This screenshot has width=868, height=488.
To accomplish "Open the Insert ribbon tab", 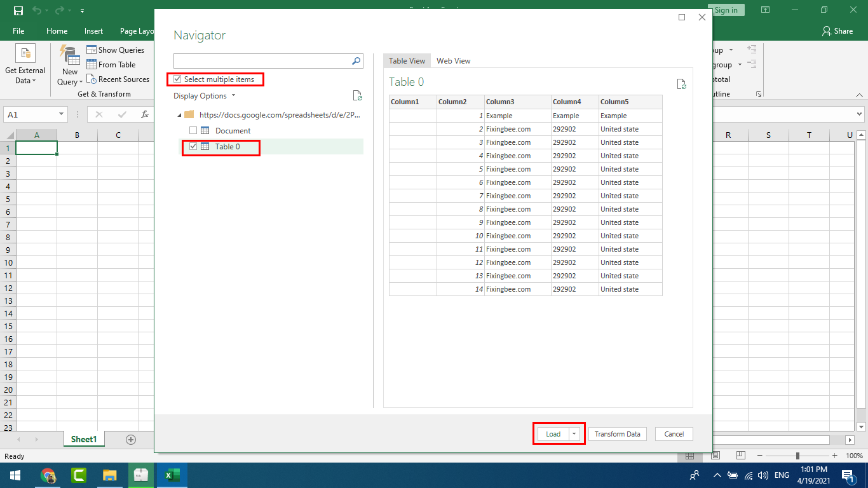I will click(93, 31).
